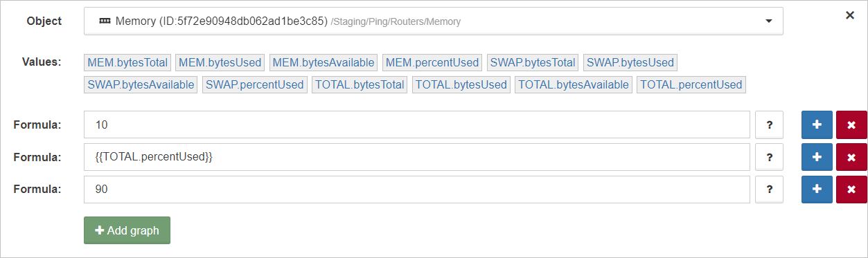Viewport: 868px width, 258px height.
Task: Click the Object dropdown caret arrow
Action: [768, 21]
